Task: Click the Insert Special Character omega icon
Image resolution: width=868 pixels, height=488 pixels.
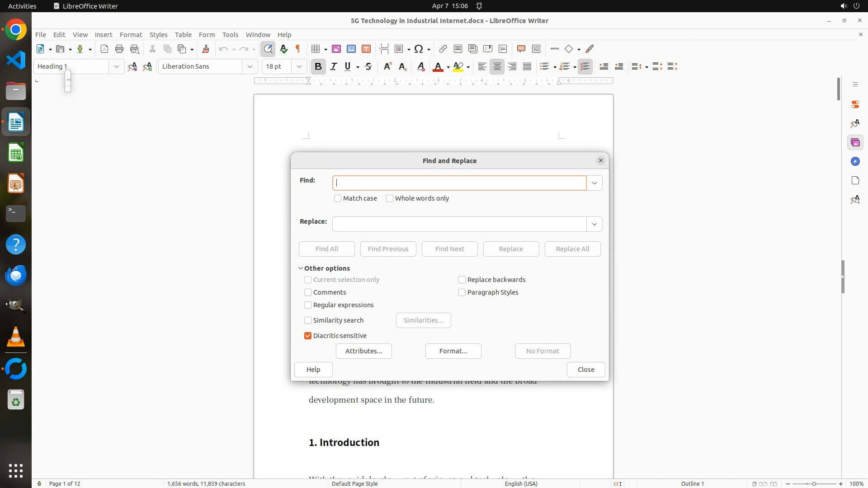Action: (x=419, y=49)
